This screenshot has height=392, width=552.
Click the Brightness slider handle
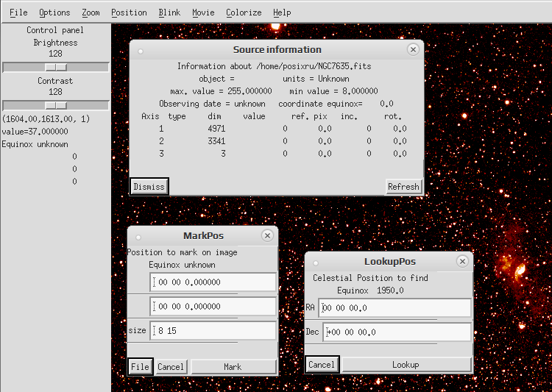pos(56,67)
